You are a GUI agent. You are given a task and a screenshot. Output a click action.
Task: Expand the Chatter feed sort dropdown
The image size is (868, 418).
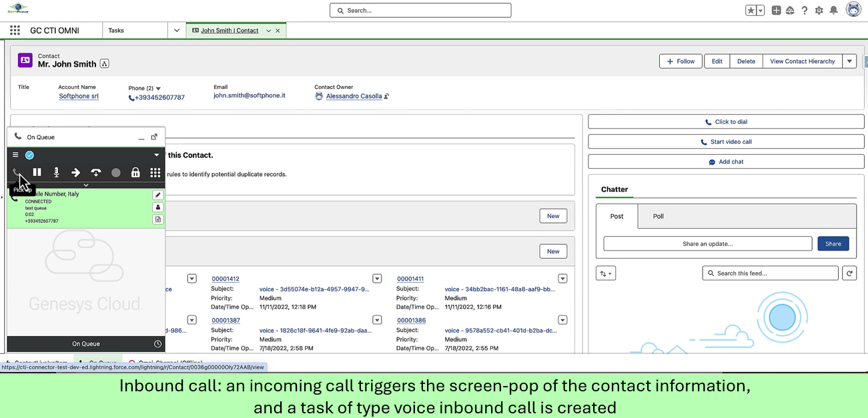606,273
